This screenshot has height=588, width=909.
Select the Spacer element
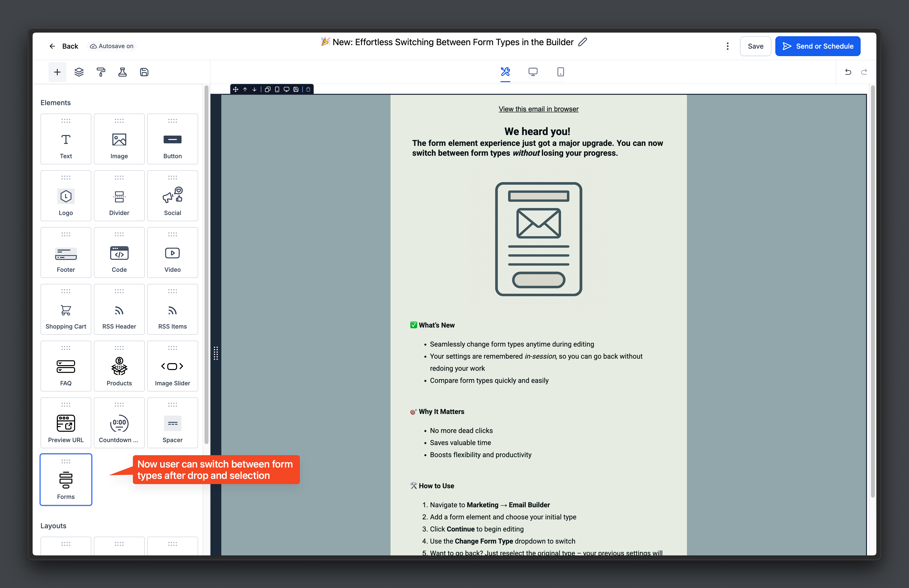[x=173, y=423]
